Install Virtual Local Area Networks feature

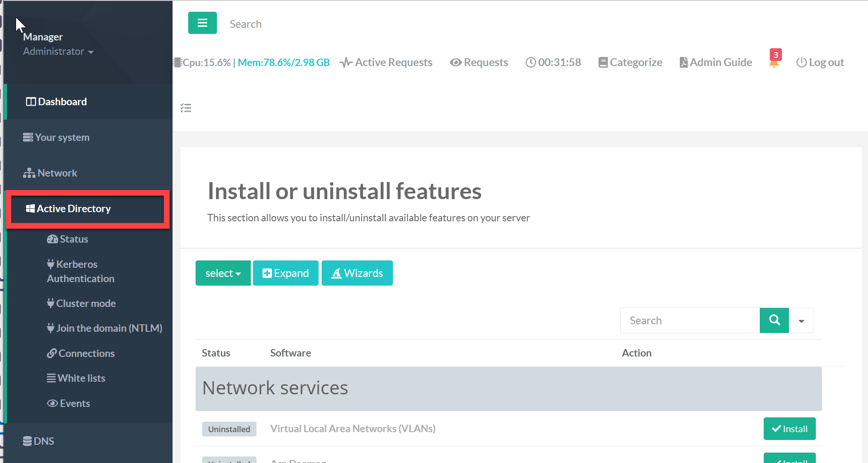(789, 429)
